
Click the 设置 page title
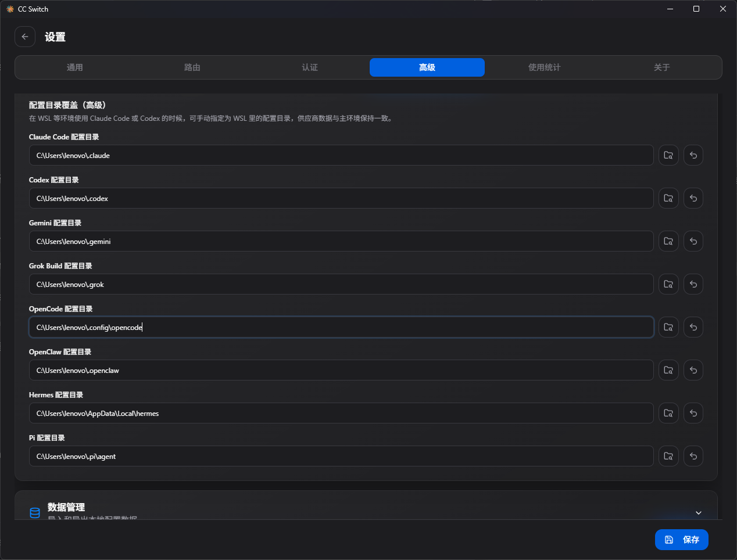pos(55,37)
